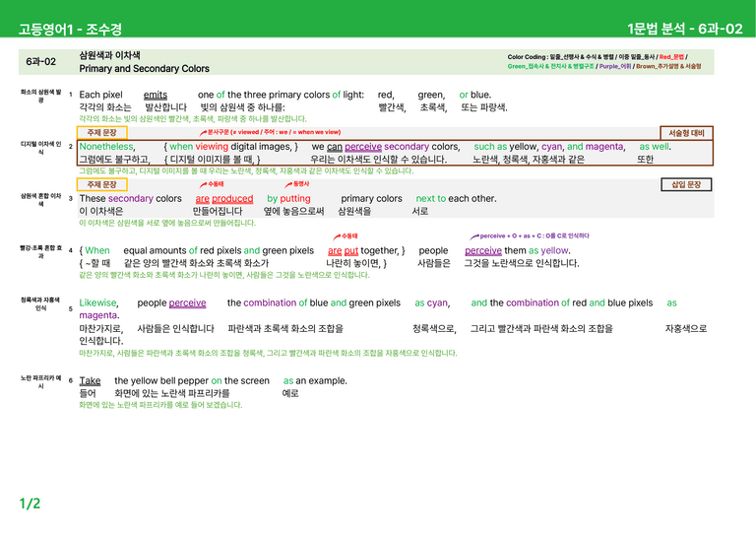Click "as an example." in sentence 6

pyautogui.click(x=315, y=380)
